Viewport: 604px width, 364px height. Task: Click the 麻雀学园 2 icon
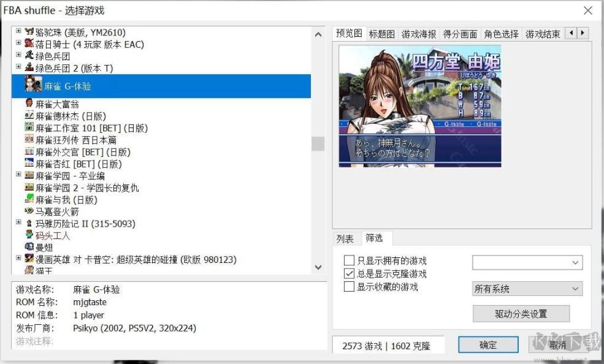(x=29, y=187)
